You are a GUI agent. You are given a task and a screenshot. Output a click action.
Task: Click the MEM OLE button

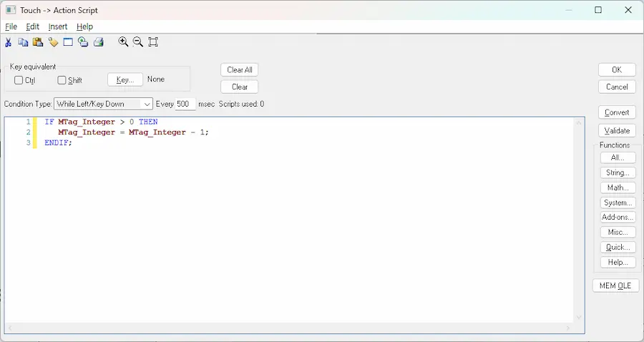point(615,285)
